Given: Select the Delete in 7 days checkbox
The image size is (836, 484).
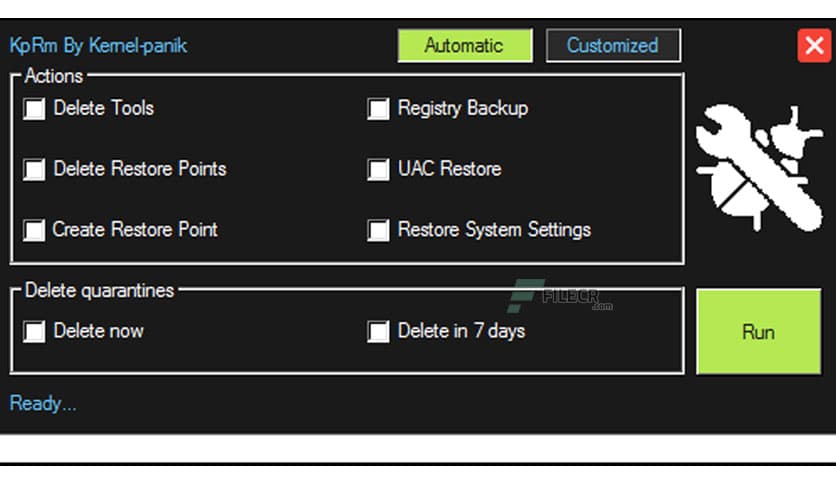Looking at the screenshot, I should 378,332.
